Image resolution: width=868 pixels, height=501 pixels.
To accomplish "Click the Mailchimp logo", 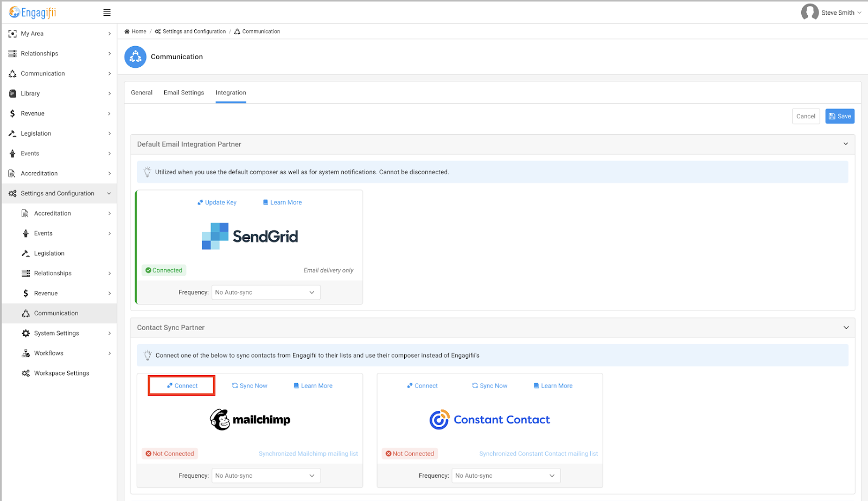I will click(250, 420).
